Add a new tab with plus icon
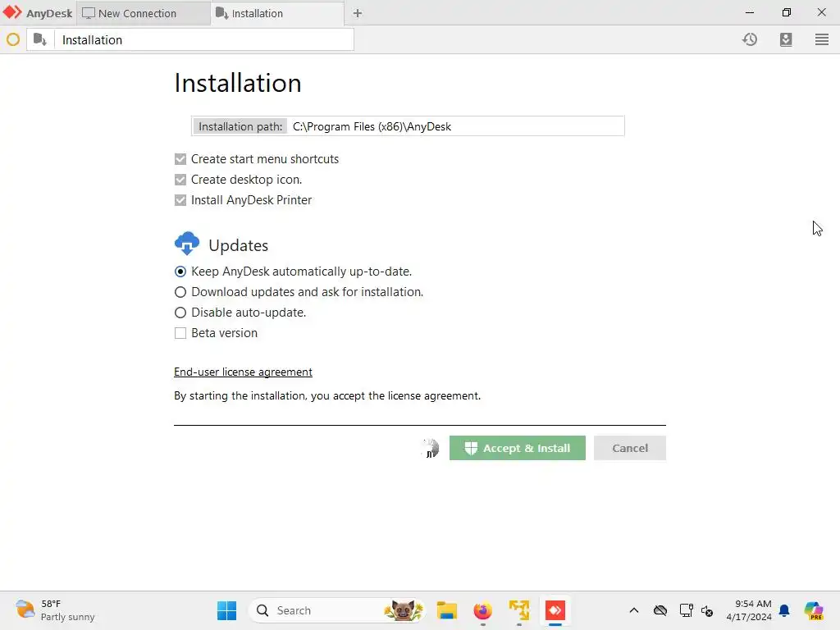Image resolution: width=840 pixels, height=630 pixels. pyautogui.click(x=358, y=13)
